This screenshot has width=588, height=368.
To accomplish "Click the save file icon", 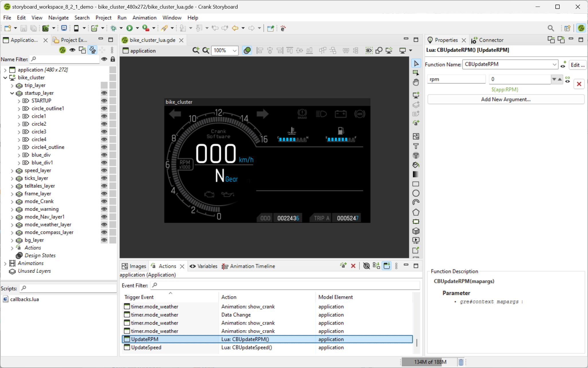I will (24, 28).
